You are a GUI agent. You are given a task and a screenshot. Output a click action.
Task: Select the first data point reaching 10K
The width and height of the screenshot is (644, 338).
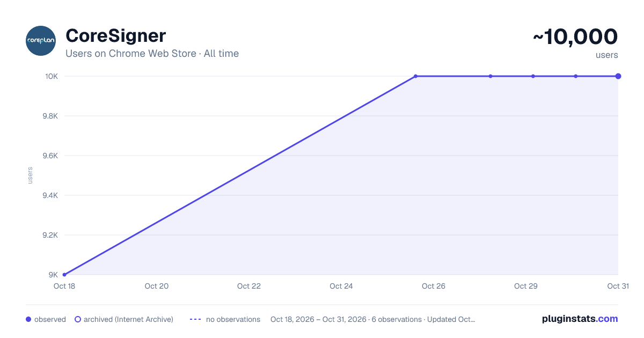tap(415, 76)
